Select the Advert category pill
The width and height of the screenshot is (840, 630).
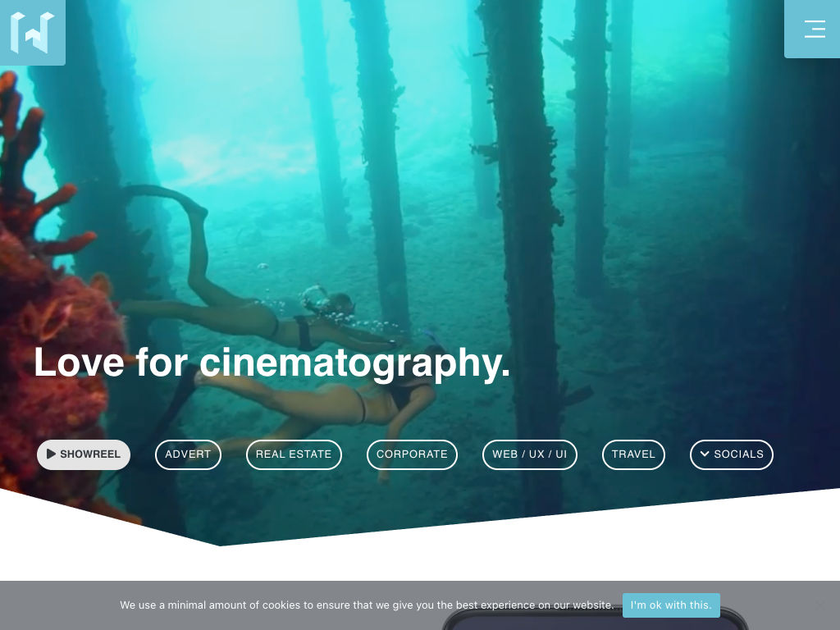coord(188,454)
